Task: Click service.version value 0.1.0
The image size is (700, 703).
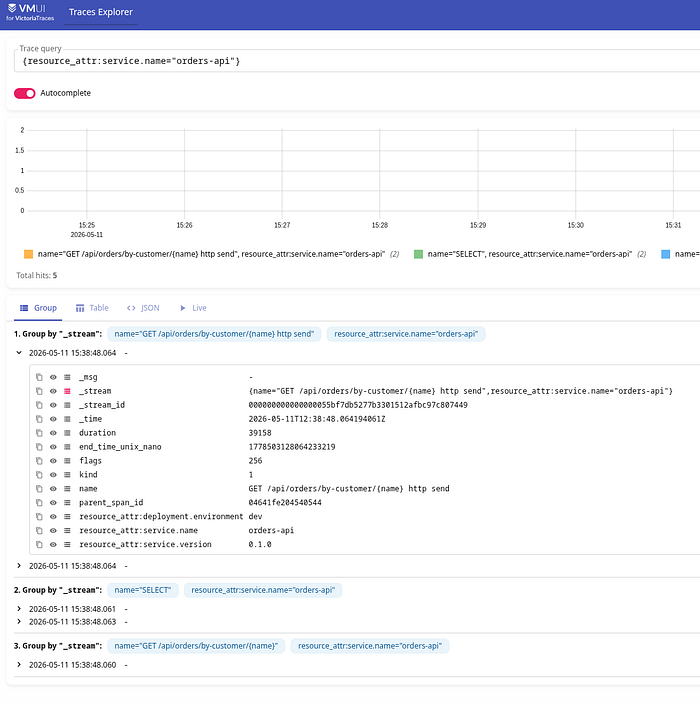Action: click(x=260, y=544)
